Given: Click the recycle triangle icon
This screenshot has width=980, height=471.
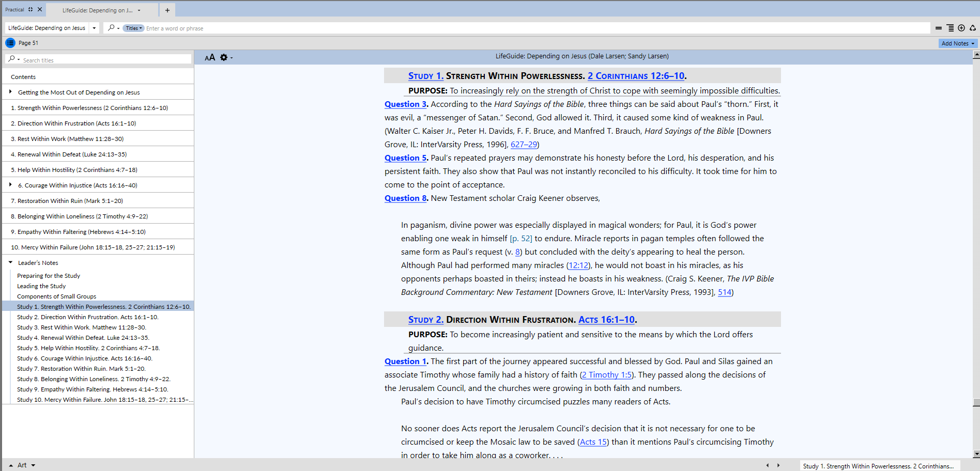Looking at the screenshot, I should tap(973, 28).
